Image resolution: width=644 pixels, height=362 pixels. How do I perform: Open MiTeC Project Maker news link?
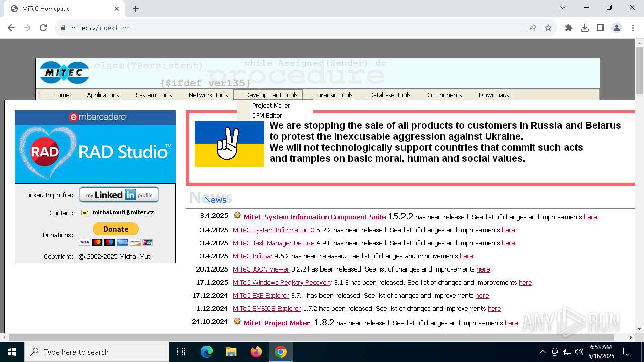point(278,323)
